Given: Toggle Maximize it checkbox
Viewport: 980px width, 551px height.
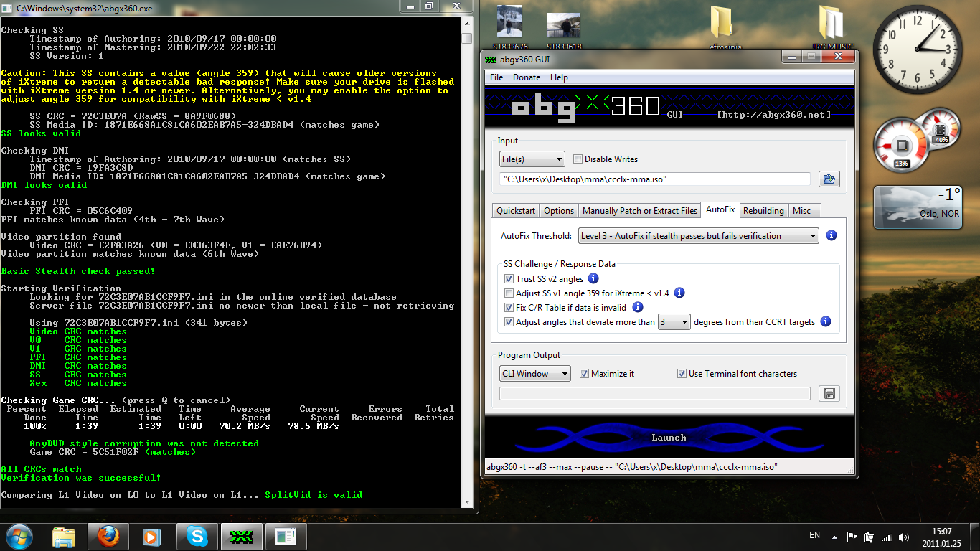Looking at the screenshot, I should pos(584,374).
